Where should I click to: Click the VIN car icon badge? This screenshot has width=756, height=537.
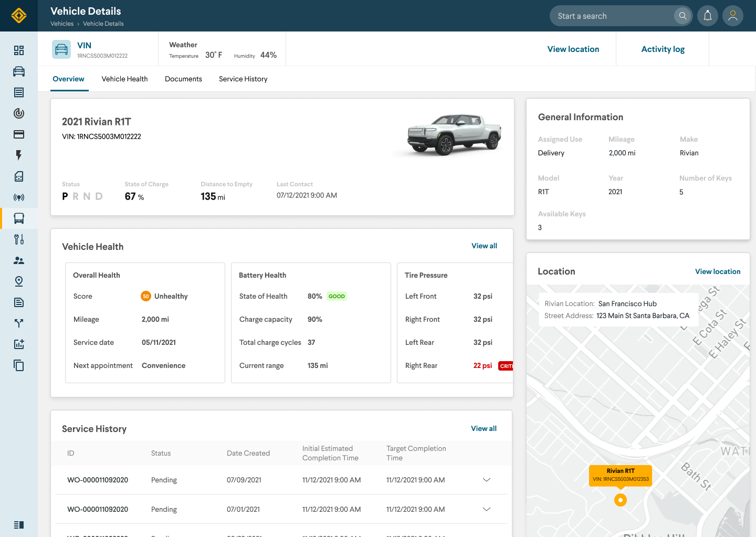click(61, 49)
